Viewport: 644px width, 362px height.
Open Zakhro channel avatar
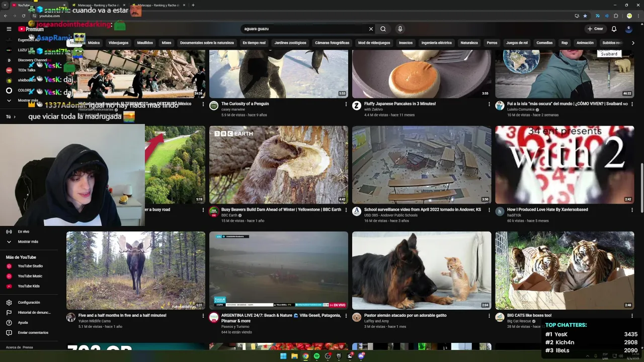tap(357, 106)
